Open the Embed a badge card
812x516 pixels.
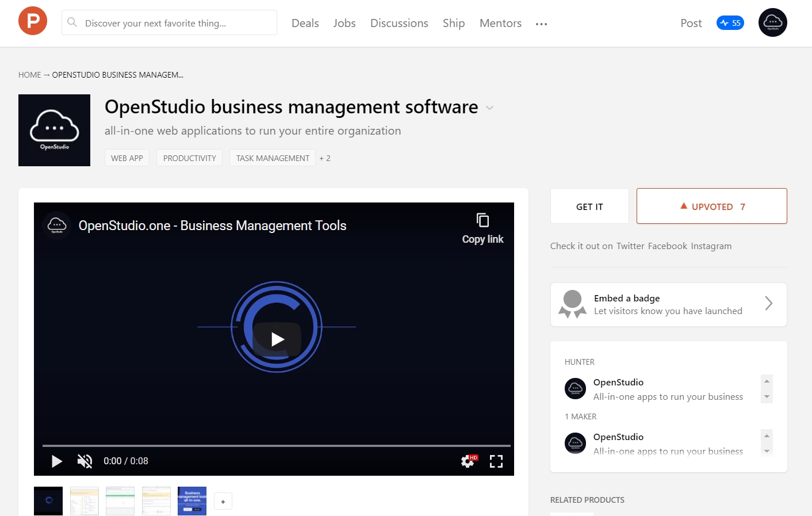coord(669,304)
